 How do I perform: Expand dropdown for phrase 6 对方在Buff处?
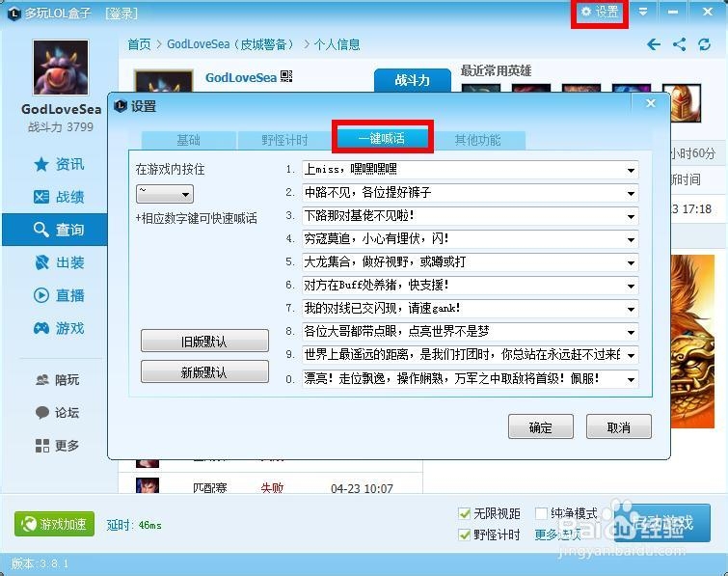631,287
